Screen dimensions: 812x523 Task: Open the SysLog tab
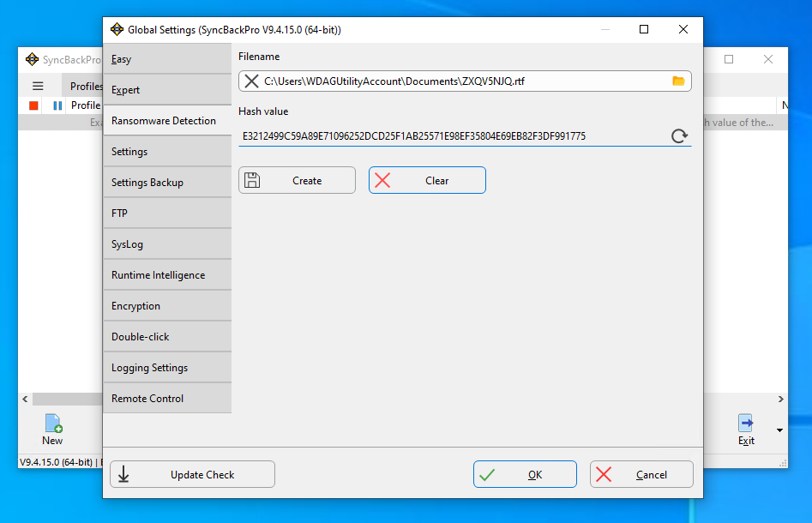point(167,243)
